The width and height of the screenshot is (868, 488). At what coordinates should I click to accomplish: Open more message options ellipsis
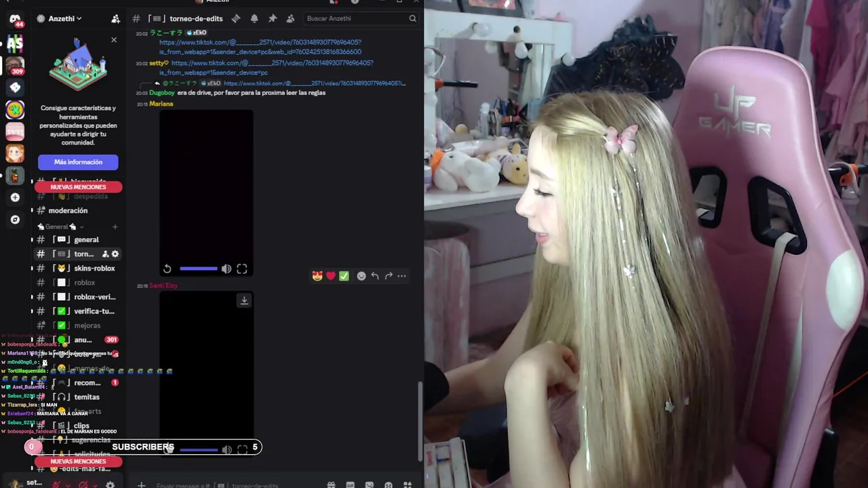[401, 276]
